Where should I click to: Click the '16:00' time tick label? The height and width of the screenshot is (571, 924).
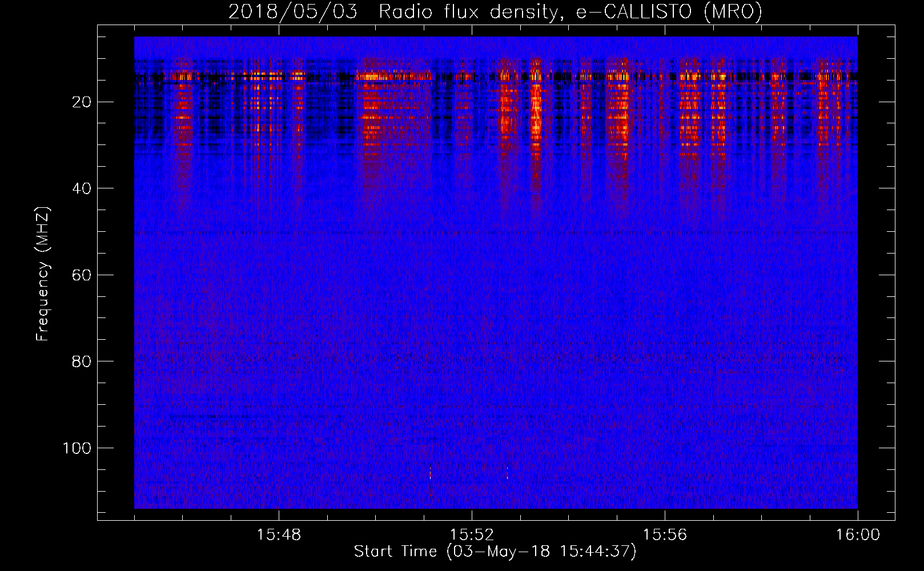tap(858, 535)
